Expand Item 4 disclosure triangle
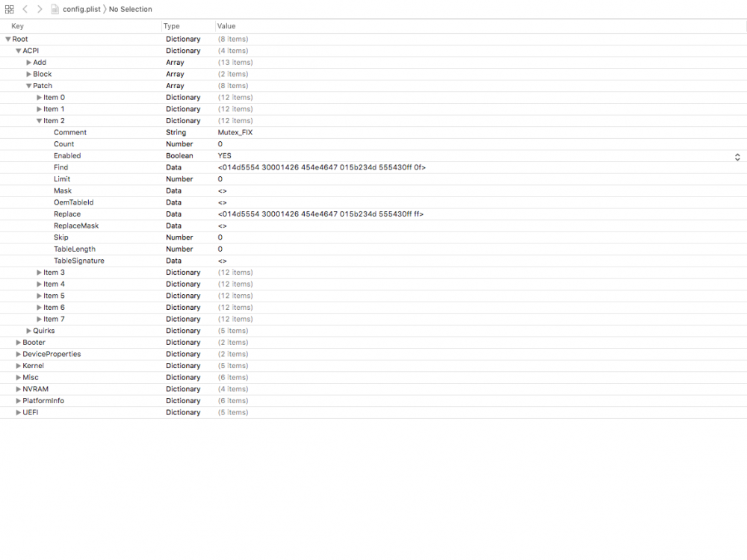The width and height of the screenshot is (747, 560). click(x=39, y=284)
